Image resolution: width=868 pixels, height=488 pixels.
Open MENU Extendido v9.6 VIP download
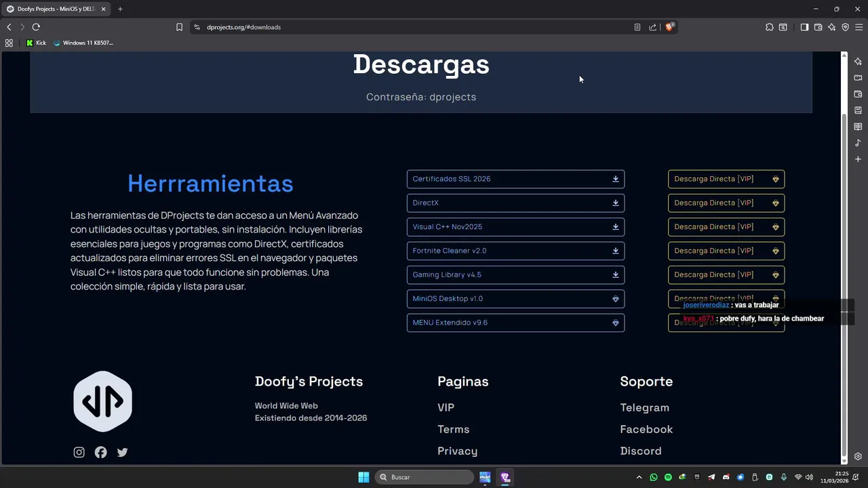pos(515,323)
